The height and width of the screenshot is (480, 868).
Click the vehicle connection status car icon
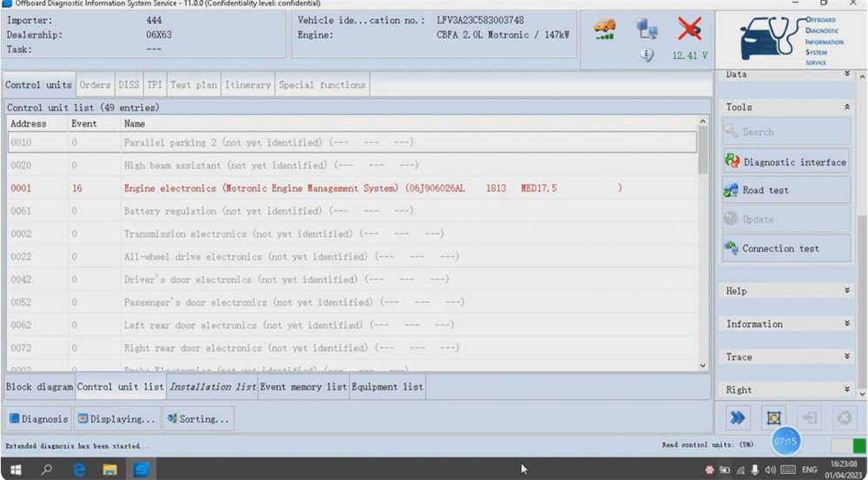(604, 29)
